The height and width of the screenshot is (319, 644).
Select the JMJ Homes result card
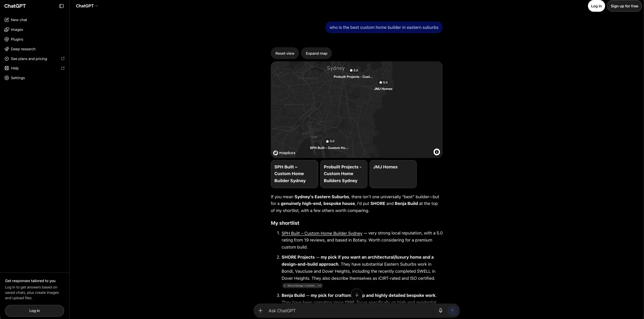393,174
